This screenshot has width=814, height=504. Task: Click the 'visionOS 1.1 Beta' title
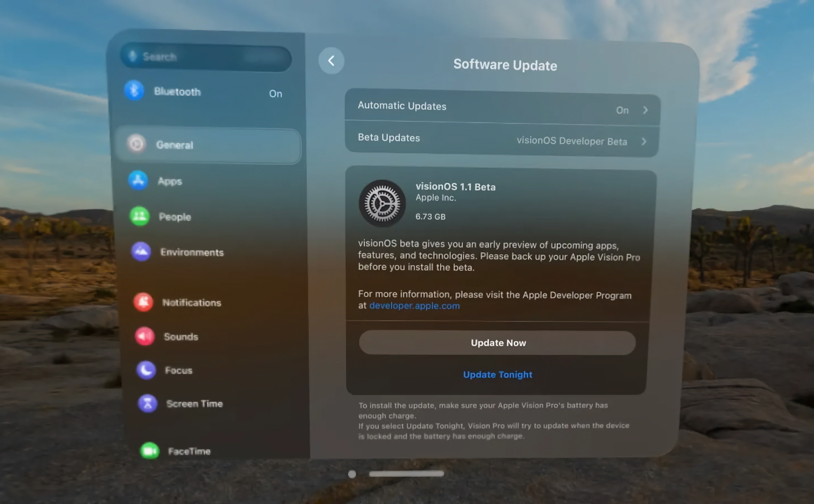coord(455,186)
